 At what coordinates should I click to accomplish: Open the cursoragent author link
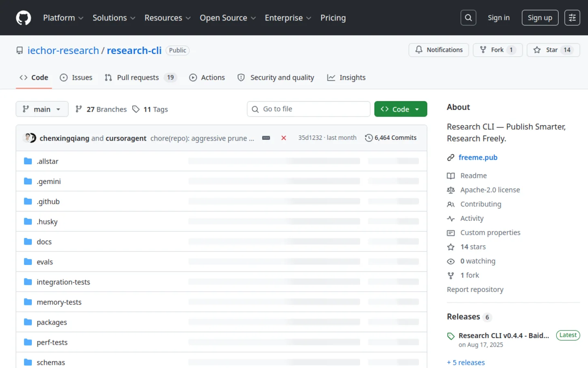(126, 138)
